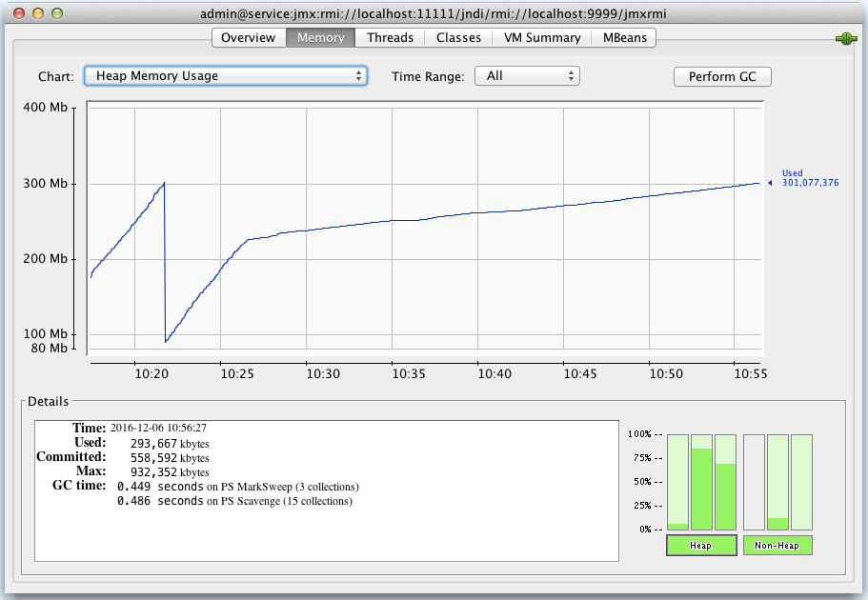Click the green connection status icon

[845, 38]
